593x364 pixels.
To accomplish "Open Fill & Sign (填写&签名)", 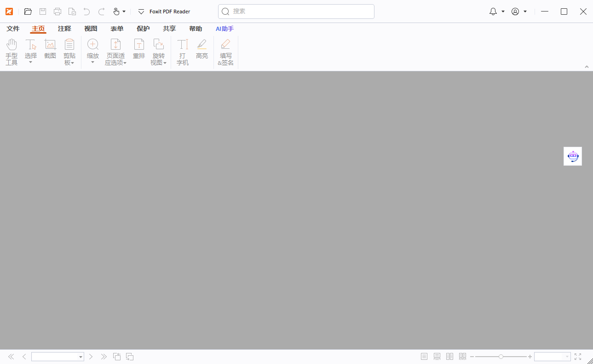I will click(x=225, y=51).
